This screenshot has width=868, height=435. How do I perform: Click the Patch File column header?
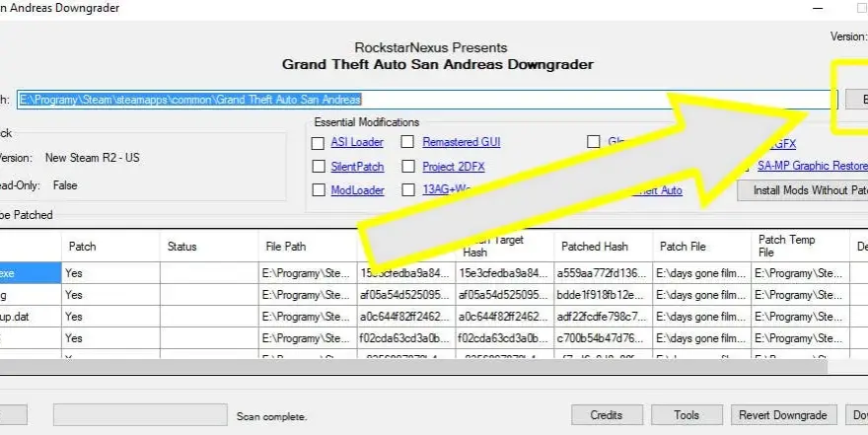(702, 247)
